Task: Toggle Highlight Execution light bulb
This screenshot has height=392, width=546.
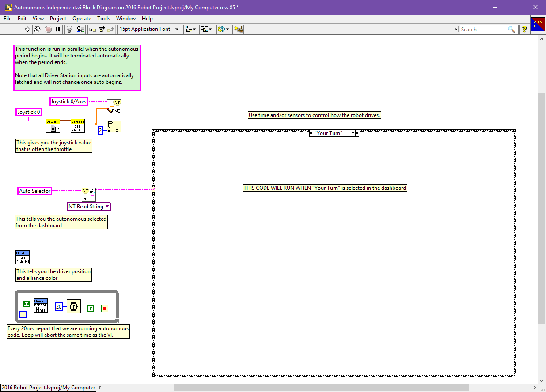Action: coord(69,29)
